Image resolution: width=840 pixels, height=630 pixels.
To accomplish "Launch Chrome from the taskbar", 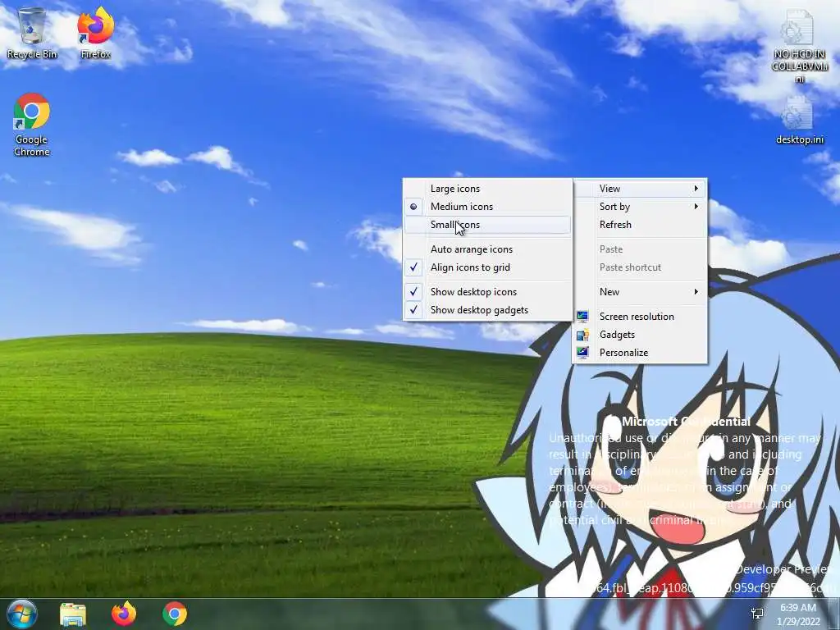I will point(175,614).
